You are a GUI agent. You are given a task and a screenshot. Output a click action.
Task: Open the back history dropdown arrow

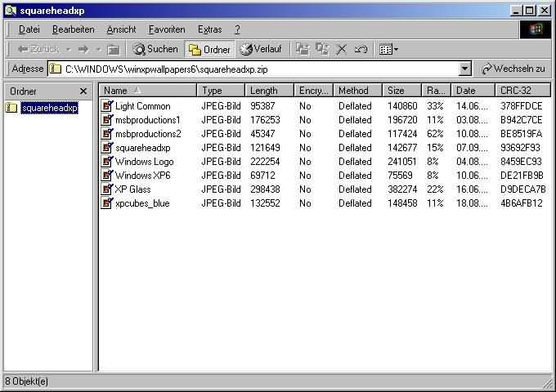coord(68,49)
